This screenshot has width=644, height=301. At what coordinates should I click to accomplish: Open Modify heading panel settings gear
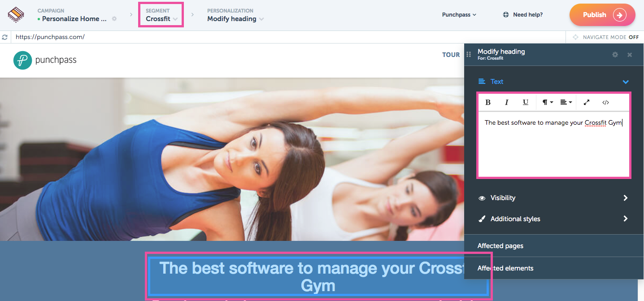615,54
